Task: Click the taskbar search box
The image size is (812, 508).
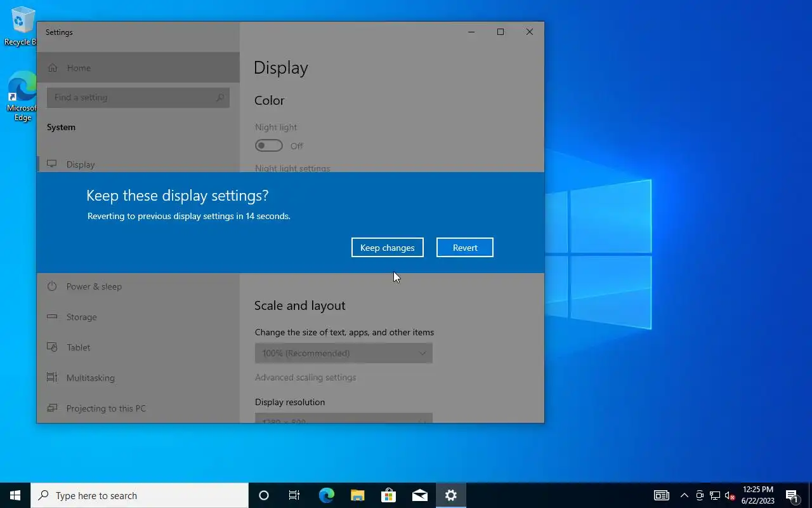Action: tap(140, 495)
